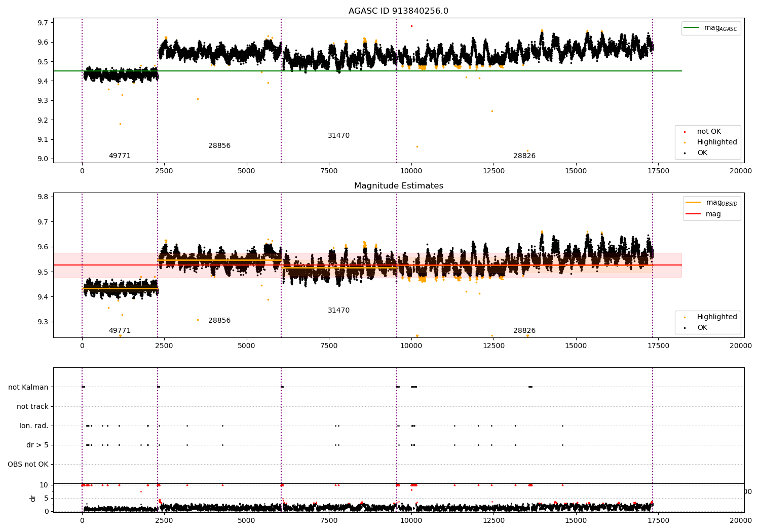Click the orange mag OBSID legend line sample
Viewport: 760px width, 532px height.
[x=693, y=202]
